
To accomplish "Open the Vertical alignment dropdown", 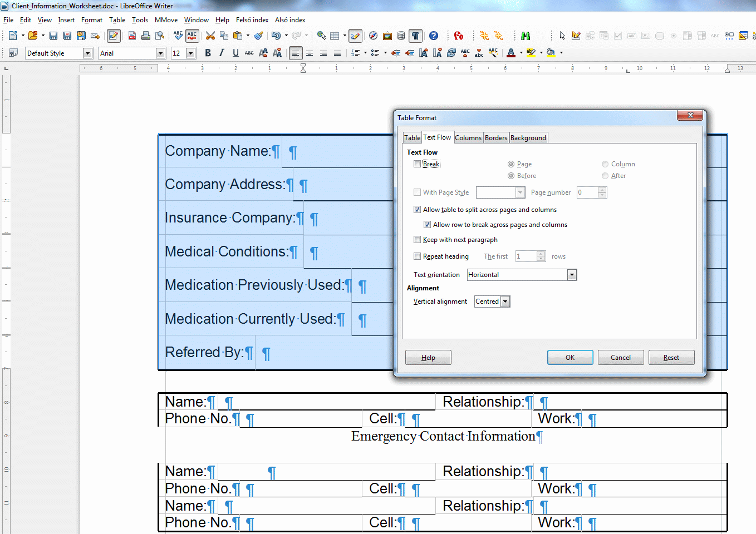I will coord(505,301).
